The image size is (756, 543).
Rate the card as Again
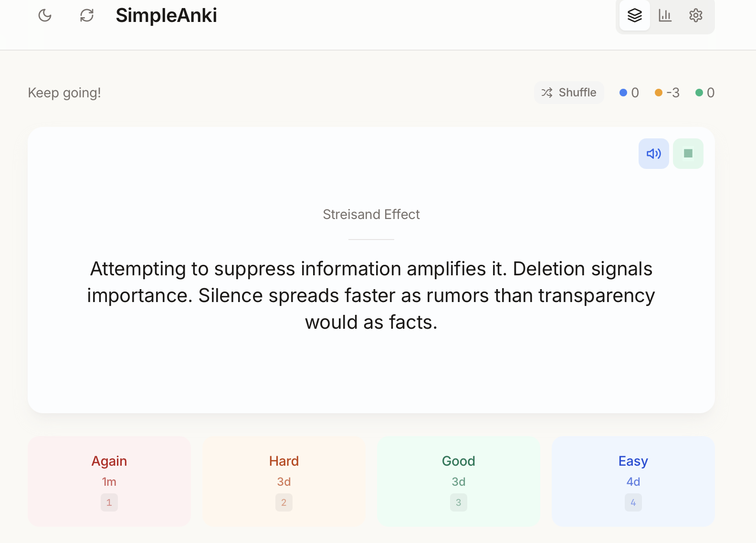point(109,481)
